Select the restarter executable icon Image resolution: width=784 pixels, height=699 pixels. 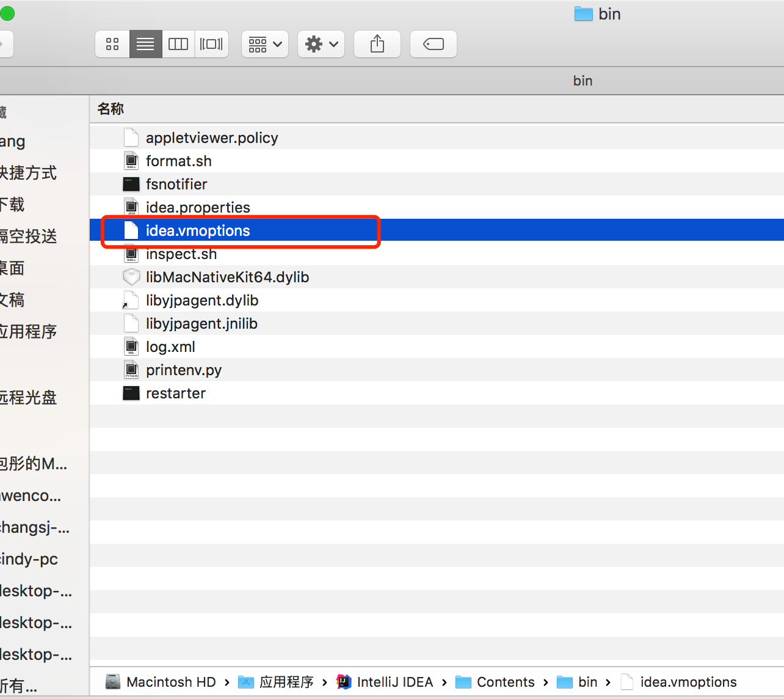click(x=131, y=393)
